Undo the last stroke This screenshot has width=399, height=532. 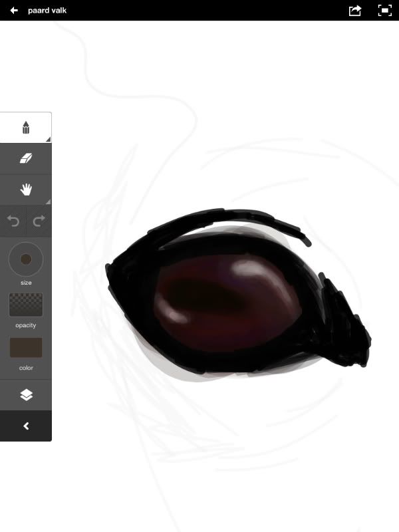coord(13,222)
